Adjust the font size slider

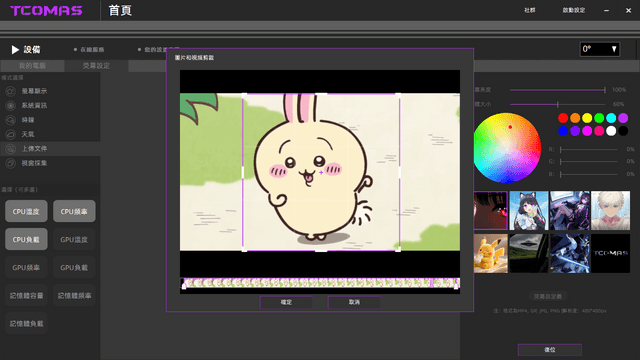tap(558, 104)
